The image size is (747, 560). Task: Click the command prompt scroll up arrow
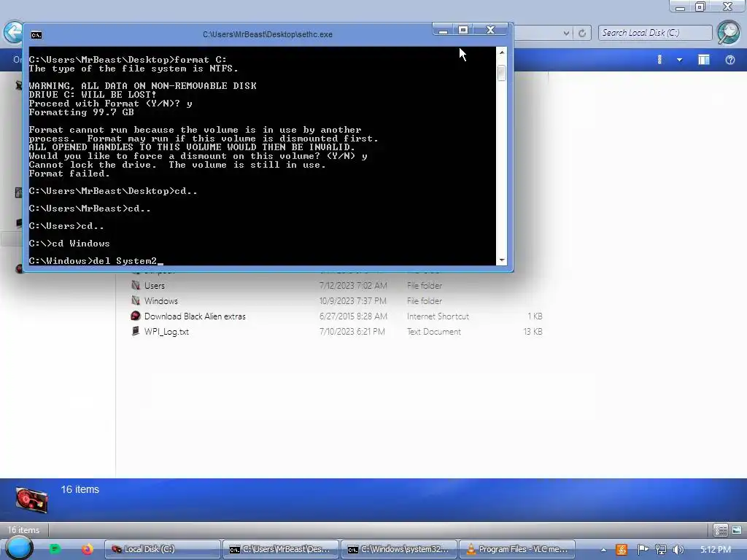click(502, 52)
